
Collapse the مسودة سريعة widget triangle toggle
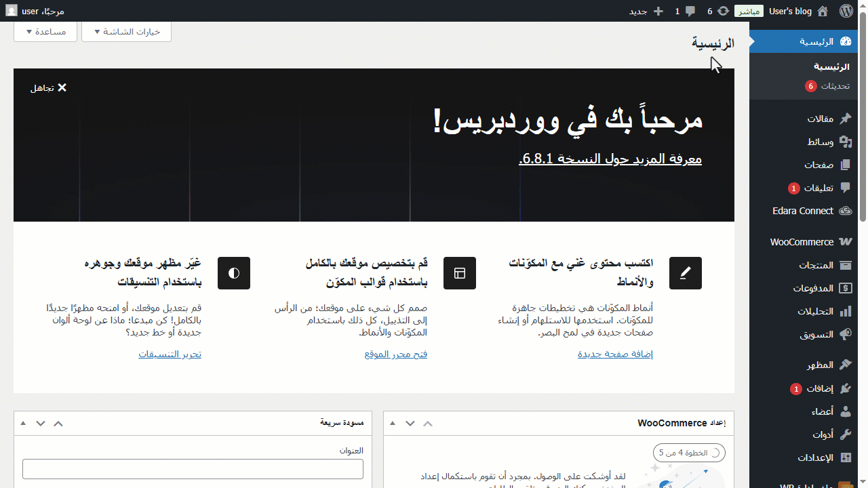tap(23, 423)
